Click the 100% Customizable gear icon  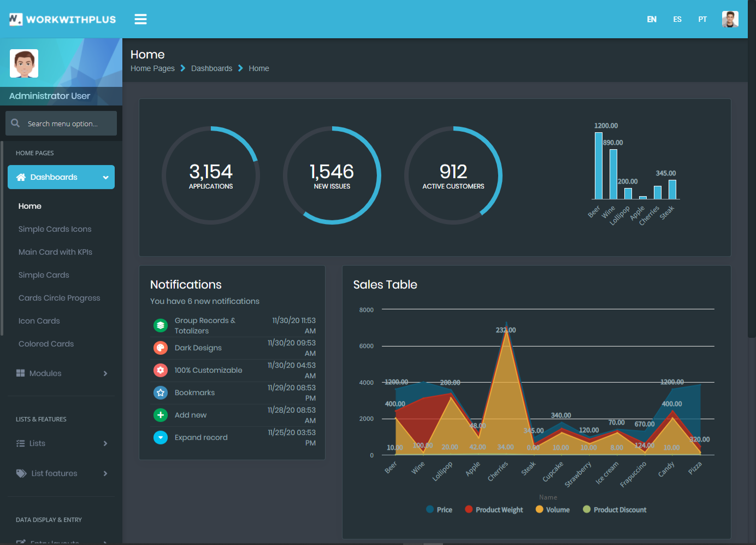(161, 370)
